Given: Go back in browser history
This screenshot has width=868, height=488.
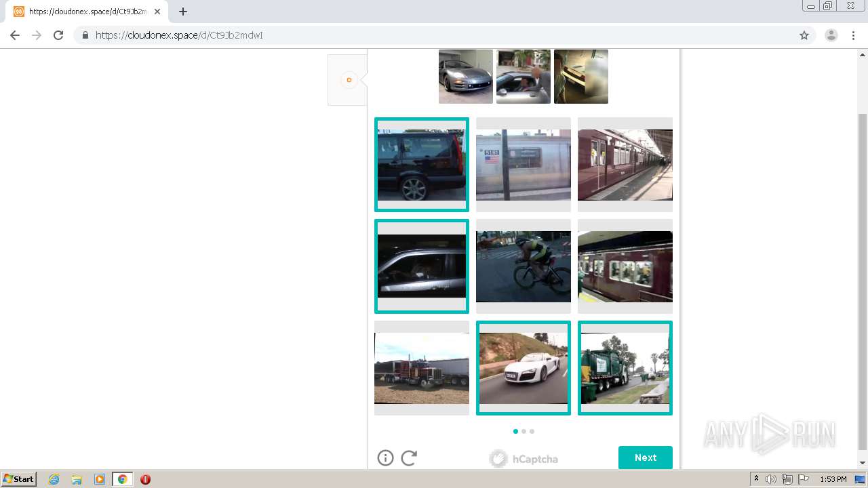Looking at the screenshot, I should tap(15, 35).
